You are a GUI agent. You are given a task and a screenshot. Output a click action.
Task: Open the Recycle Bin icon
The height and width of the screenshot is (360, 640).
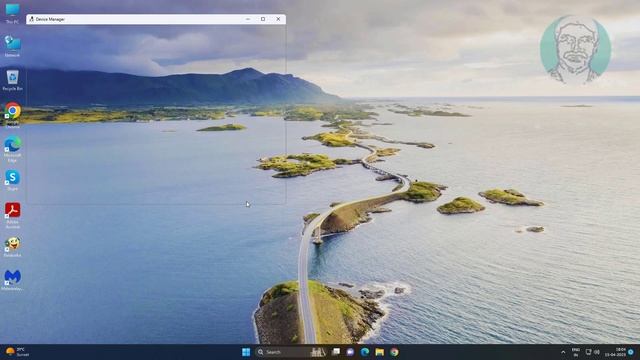(x=12, y=80)
